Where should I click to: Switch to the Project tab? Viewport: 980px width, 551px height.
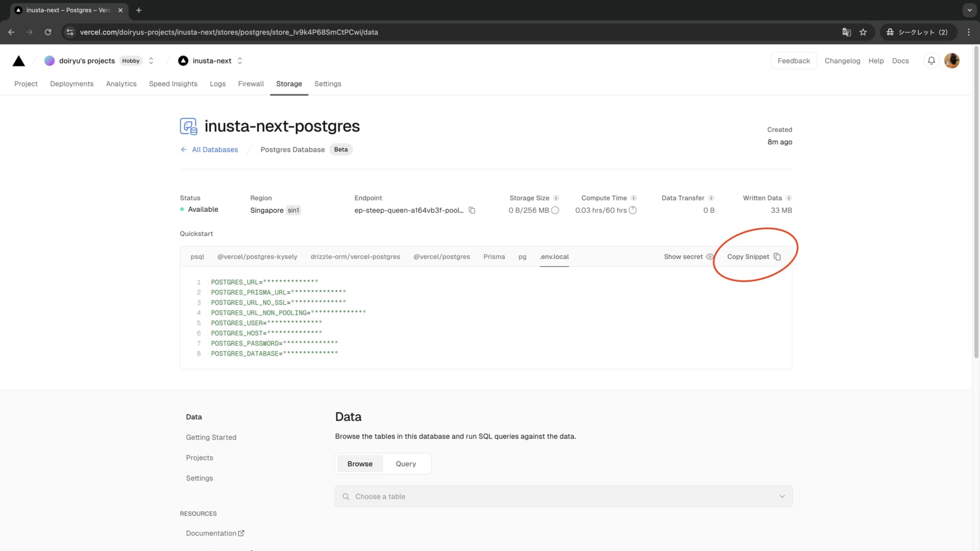pyautogui.click(x=26, y=84)
